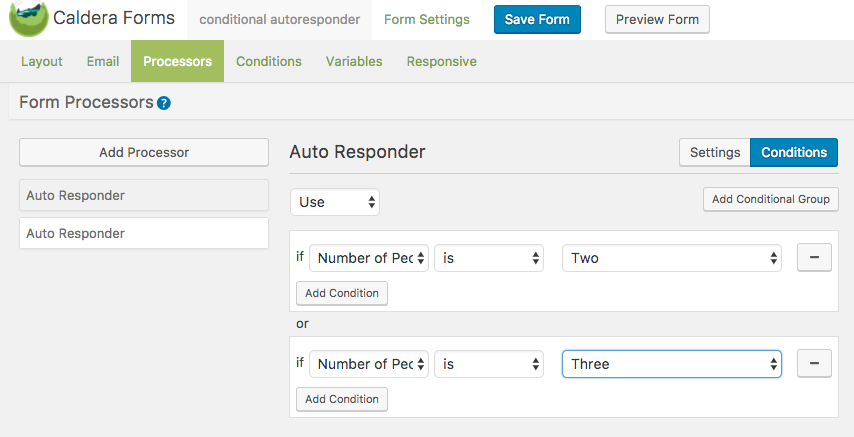
Task: Click the Save Form button
Action: [537, 20]
